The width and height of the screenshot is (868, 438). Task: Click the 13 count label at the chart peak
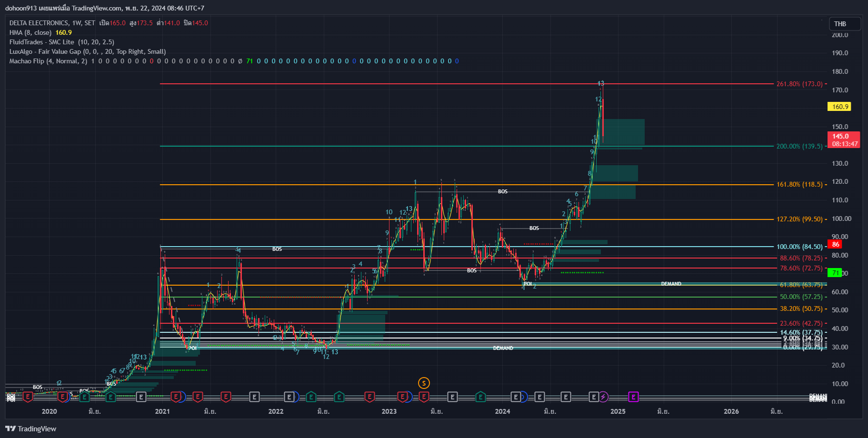(x=601, y=83)
